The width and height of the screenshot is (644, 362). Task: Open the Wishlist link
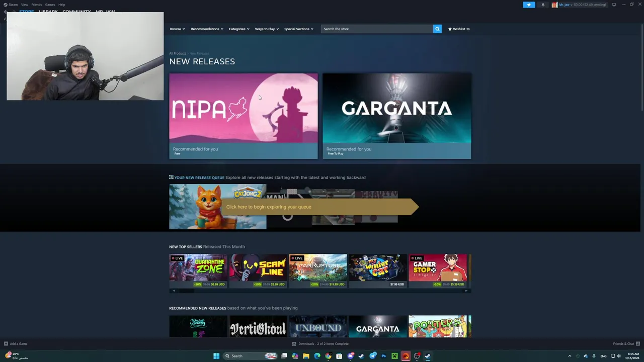(459, 29)
